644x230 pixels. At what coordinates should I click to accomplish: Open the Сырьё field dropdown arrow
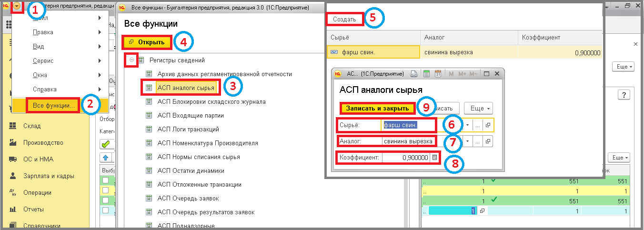(x=468, y=125)
